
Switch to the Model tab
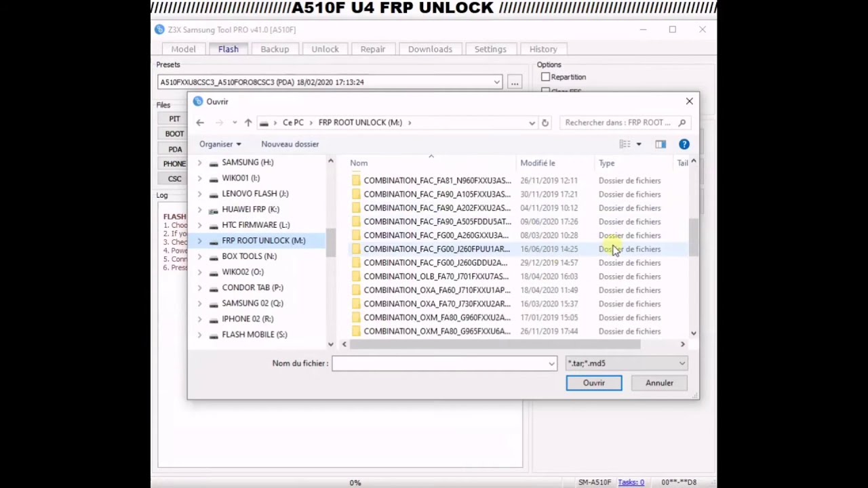pyautogui.click(x=183, y=49)
